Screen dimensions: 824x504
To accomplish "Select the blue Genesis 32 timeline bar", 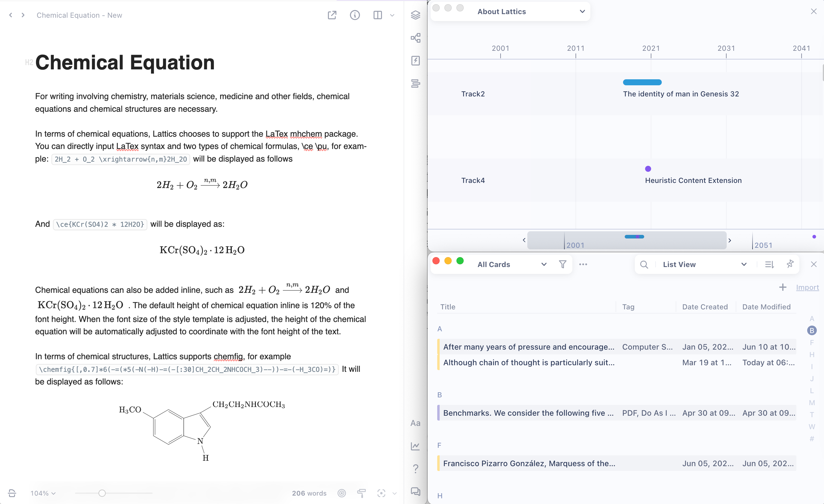I will click(642, 82).
